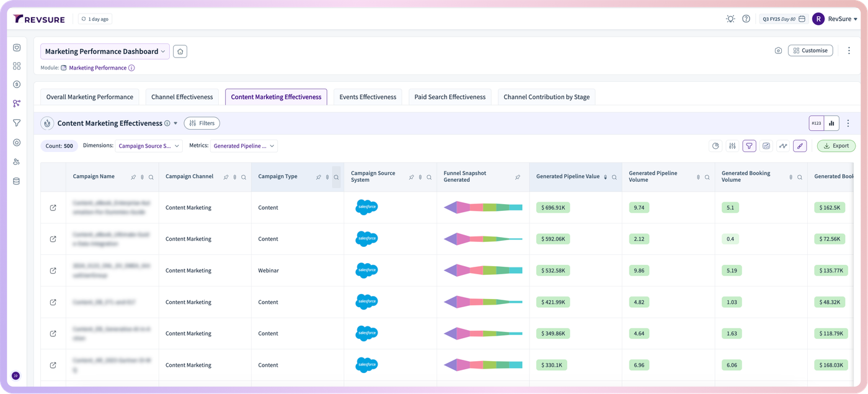Screen dimensions: 868x394
Task: Open the sidebar target circle icon
Action: pos(17,143)
